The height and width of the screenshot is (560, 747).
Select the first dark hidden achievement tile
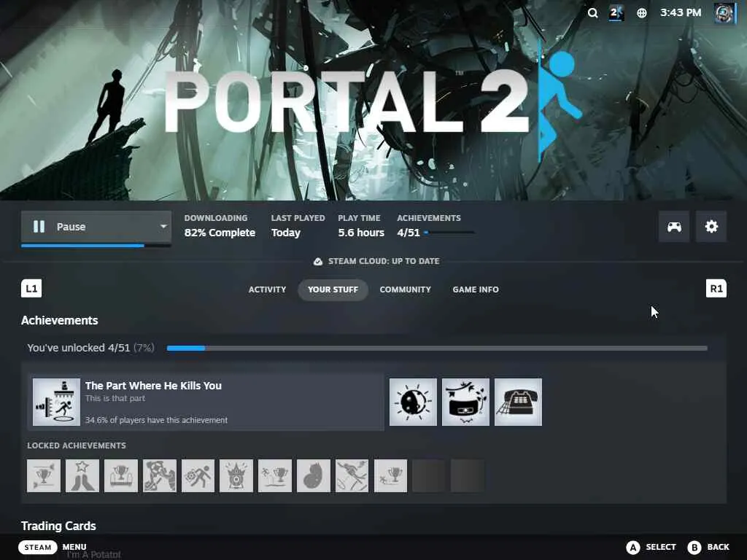click(429, 475)
